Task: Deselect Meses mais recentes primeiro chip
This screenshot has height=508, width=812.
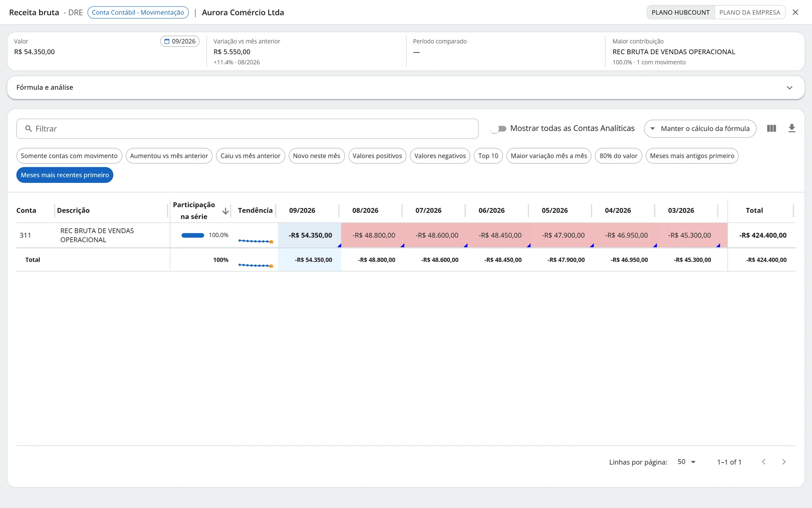Action: (65, 175)
